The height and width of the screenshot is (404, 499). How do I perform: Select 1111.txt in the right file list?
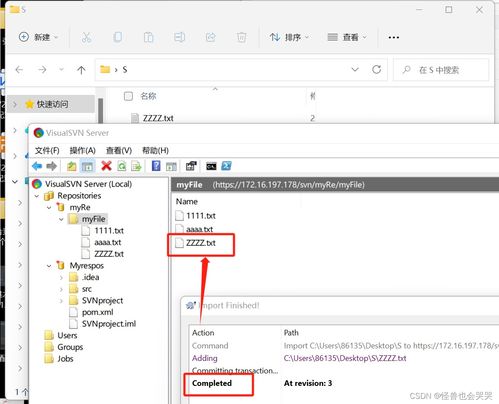tap(201, 216)
